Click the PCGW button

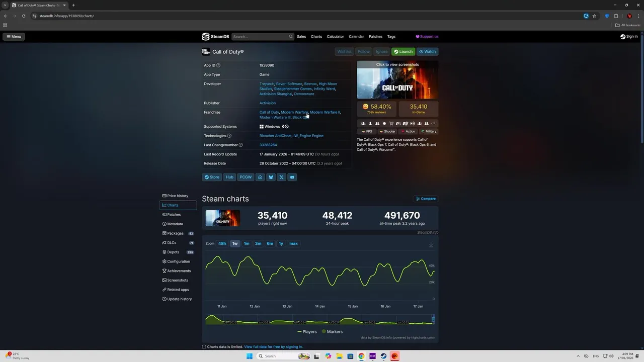click(x=246, y=177)
